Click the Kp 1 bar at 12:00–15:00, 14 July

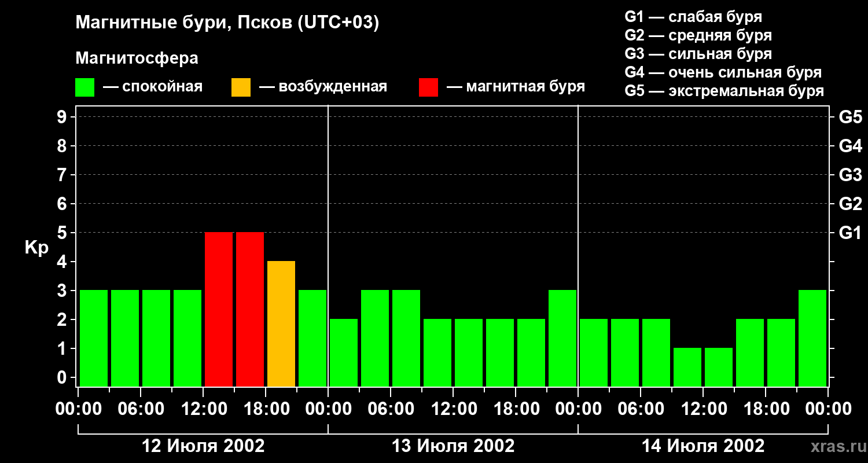pos(719,367)
